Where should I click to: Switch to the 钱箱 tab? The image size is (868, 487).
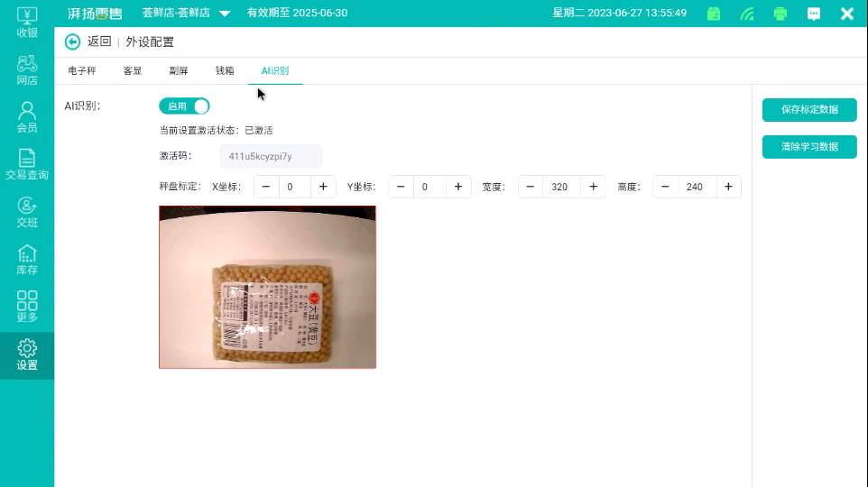(x=225, y=70)
